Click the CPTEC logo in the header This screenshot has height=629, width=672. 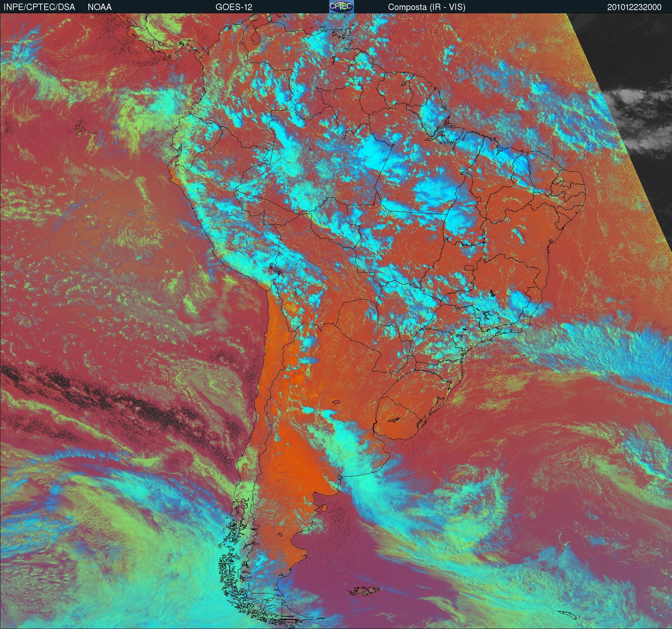tap(341, 6)
